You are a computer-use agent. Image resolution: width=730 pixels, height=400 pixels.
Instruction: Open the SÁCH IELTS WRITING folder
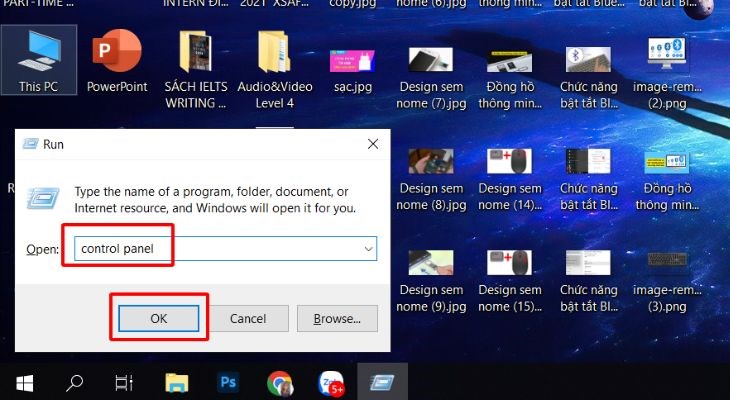(196, 68)
